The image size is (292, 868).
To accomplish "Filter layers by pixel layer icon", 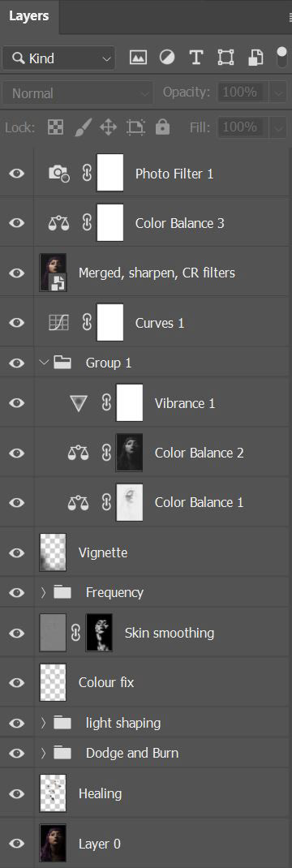I will (138, 57).
